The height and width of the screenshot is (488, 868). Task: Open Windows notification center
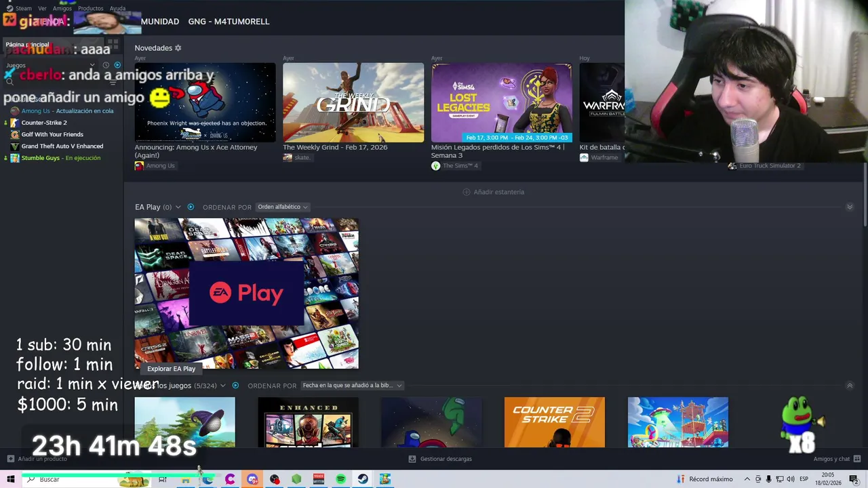854,479
